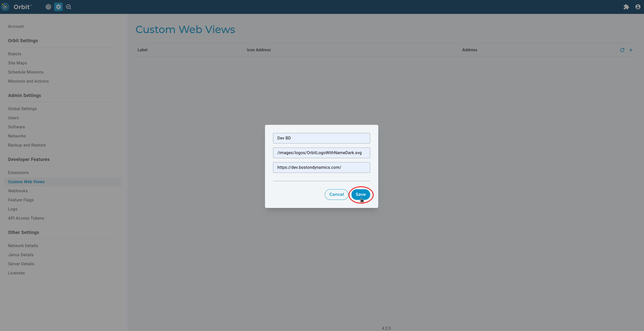Select API Access Tokens in sidebar
Image resolution: width=644 pixels, height=331 pixels.
tap(26, 218)
